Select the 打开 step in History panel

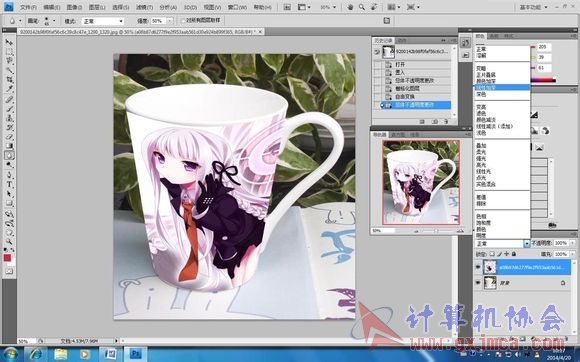click(400, 65)
